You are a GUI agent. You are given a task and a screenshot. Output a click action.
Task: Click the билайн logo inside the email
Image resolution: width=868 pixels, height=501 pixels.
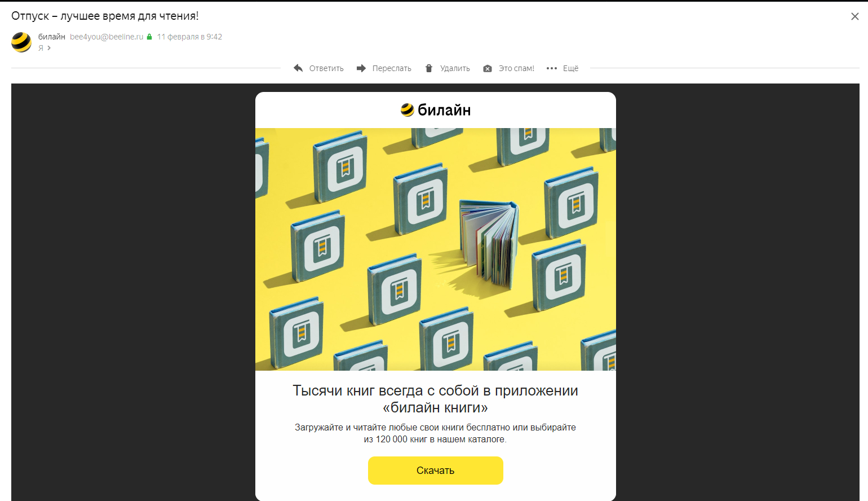point(436,110)
